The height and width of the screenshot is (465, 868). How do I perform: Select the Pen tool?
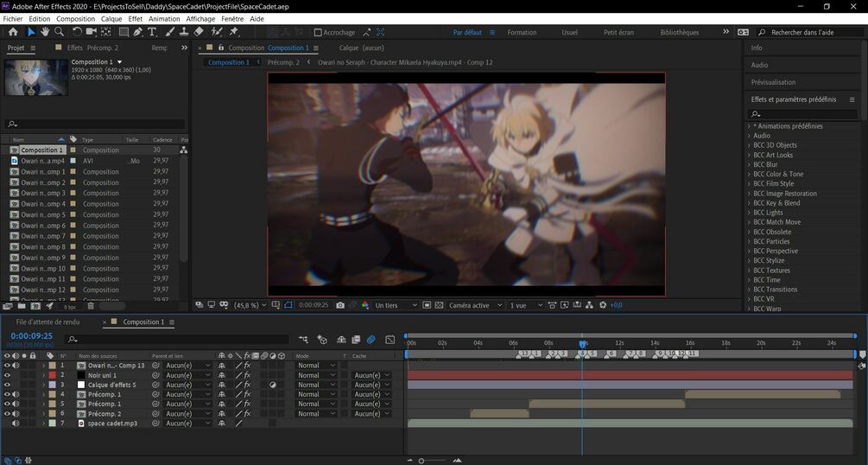[137, 32]
